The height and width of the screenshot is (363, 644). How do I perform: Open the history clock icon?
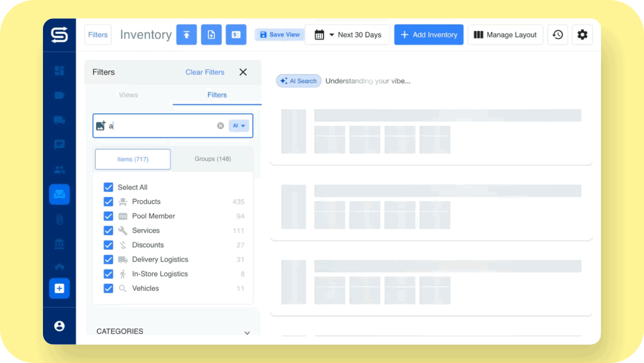tap(558, 35)
